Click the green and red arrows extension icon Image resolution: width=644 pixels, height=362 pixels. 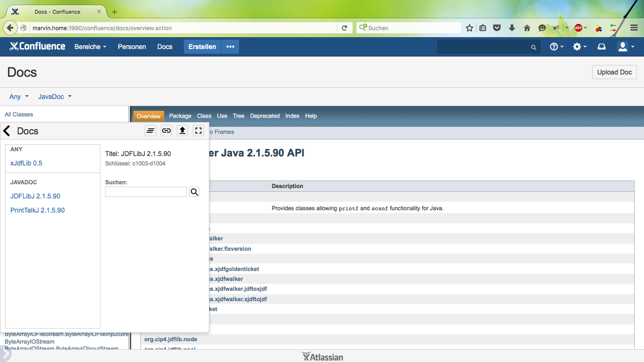(613, 28)
